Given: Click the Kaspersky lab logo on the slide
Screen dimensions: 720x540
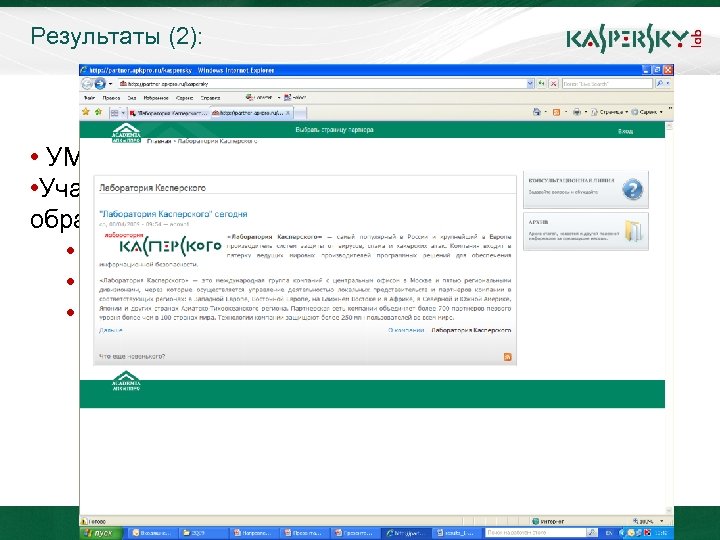Looking at the screenshot, I should [x=634, y=39].
